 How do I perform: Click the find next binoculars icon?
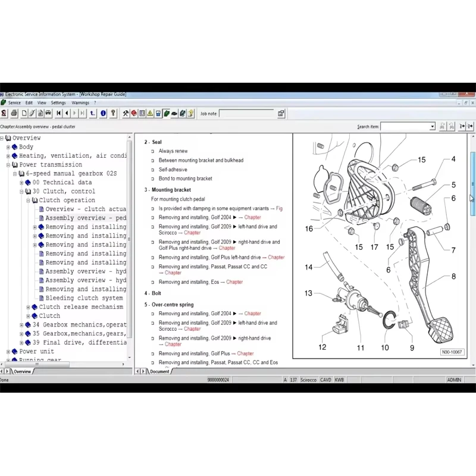tap(452, 126)
